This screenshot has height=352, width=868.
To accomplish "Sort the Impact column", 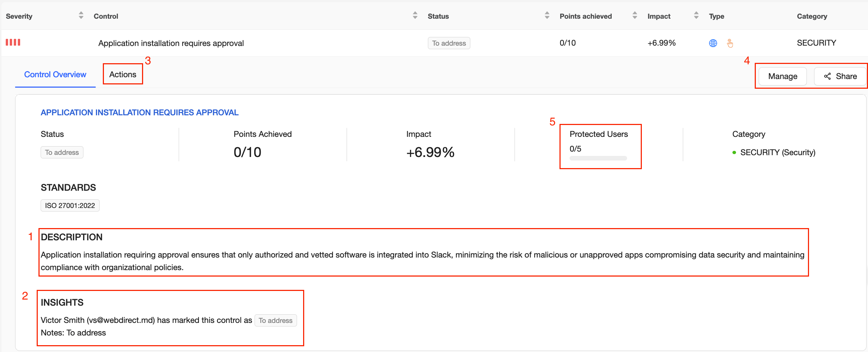I will point(696,15).
